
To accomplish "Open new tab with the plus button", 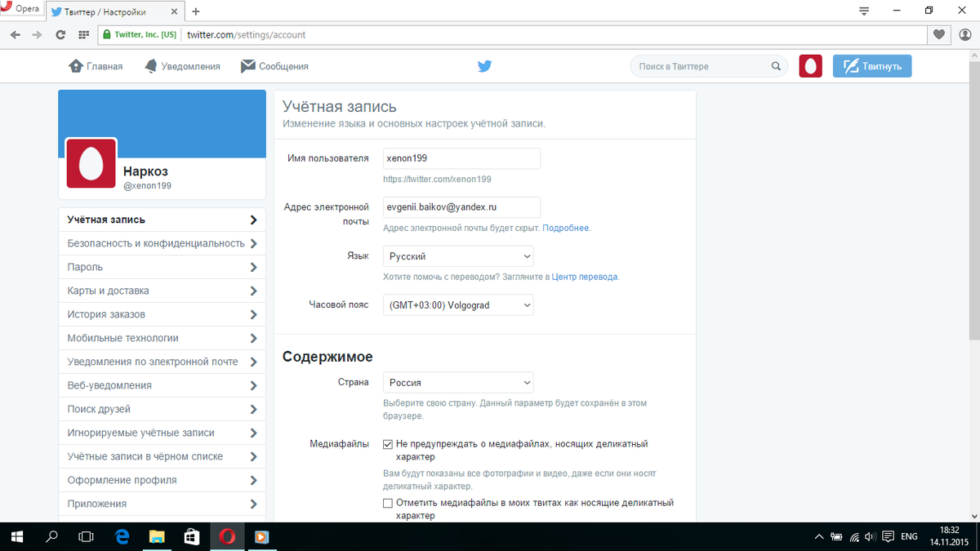I will click(x=196, y=11).
